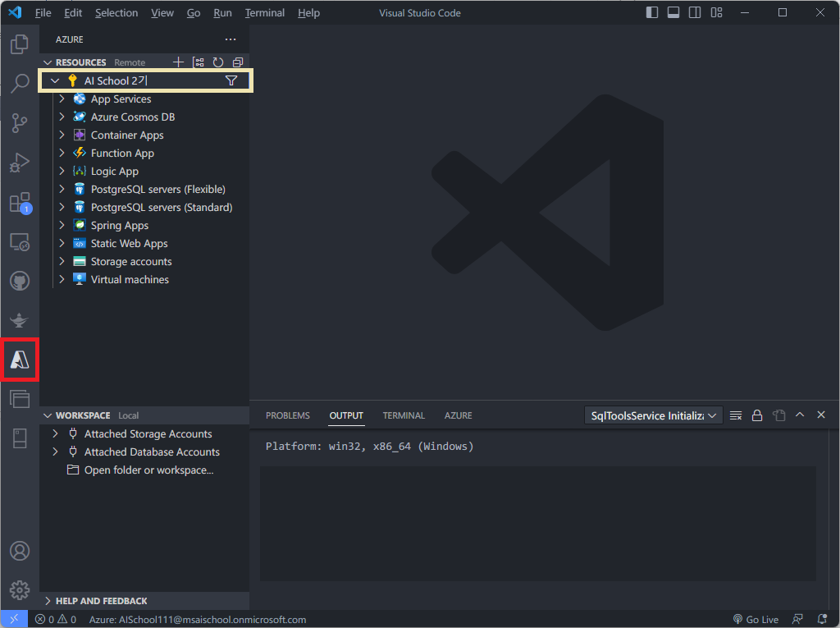840x628 pixels.
Task: Collapse all items in Resources
Action: tap(238, 62)
